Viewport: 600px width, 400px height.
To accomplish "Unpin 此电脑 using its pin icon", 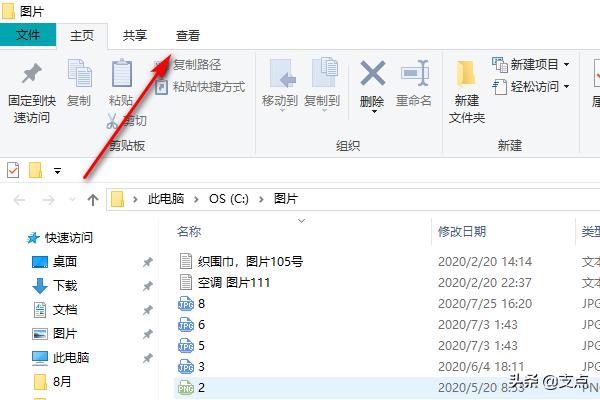I will 148,358.
